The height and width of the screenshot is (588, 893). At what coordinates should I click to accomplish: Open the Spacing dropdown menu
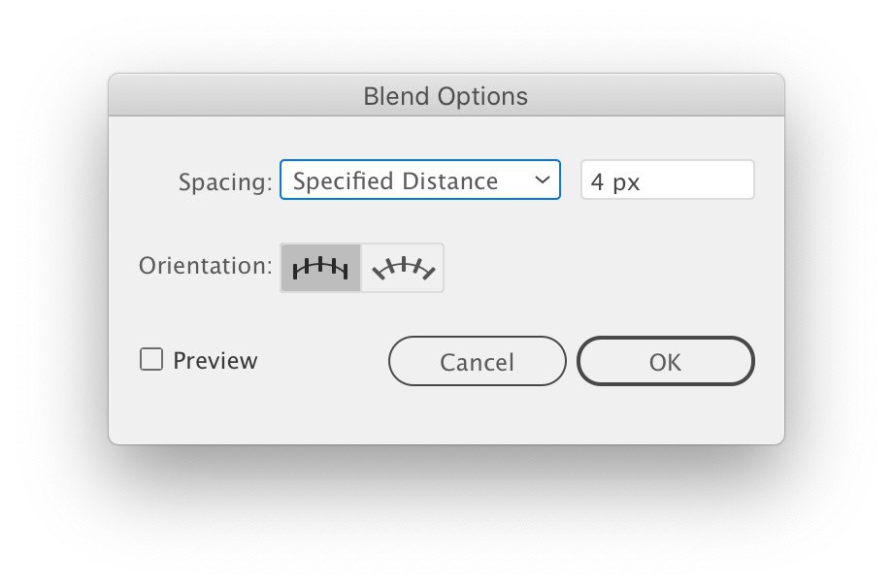tap(420, 180)
